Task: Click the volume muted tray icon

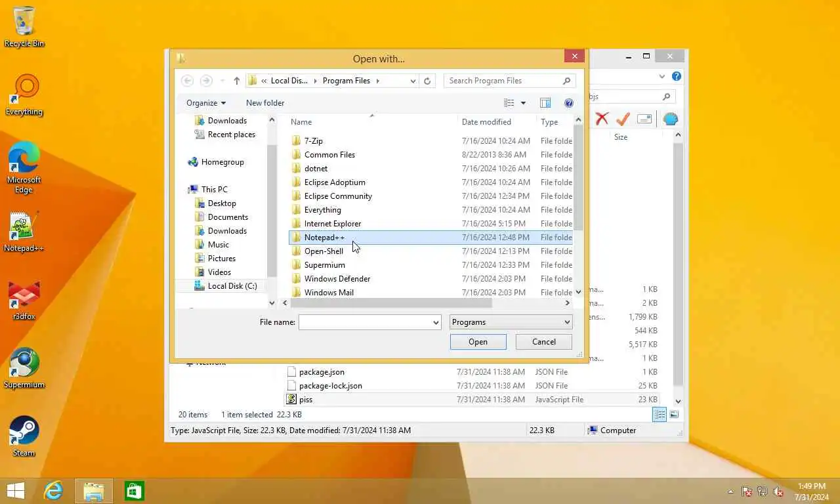Action: pos(779,492)
